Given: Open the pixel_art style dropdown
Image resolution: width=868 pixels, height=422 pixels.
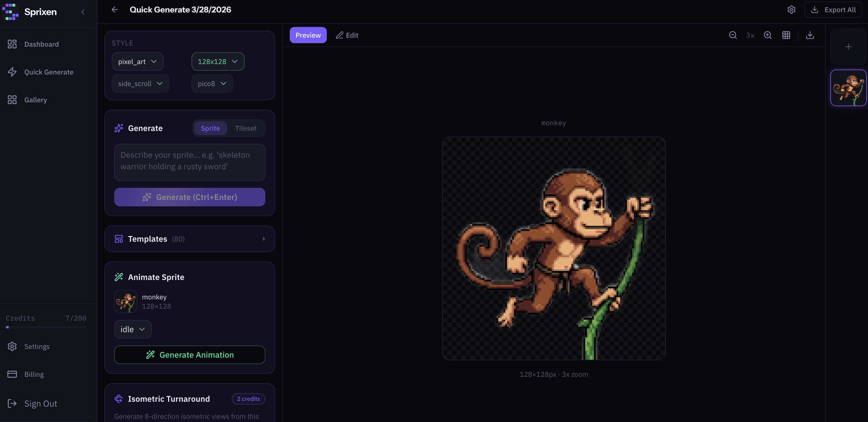Looking at the screenshot, I should [x=137, y=62].
